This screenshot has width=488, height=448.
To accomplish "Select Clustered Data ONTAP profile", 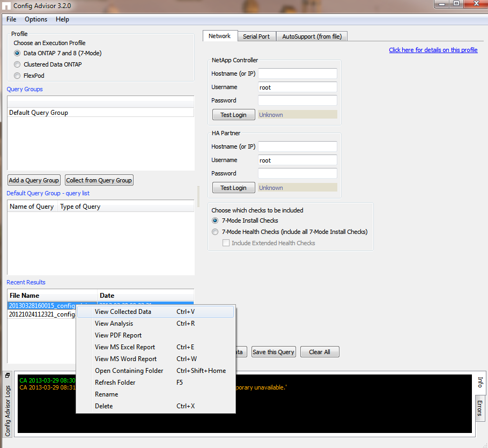I will coord(17,64).
